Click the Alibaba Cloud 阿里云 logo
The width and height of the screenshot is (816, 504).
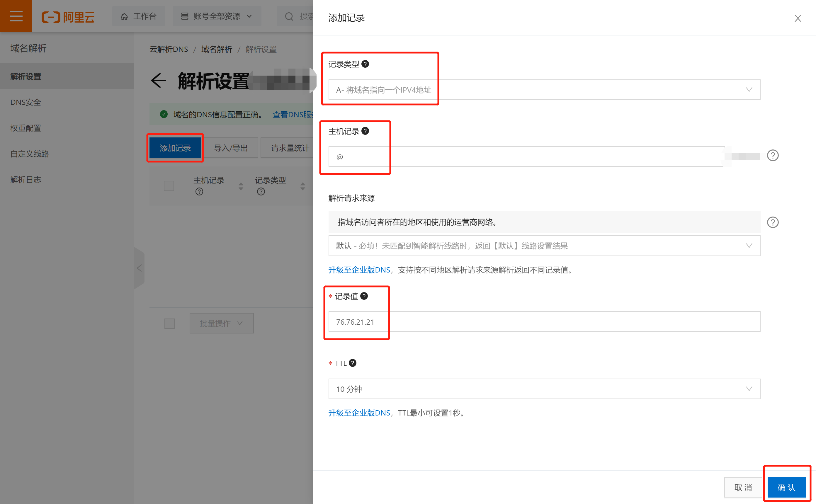(x=68, y=16)
